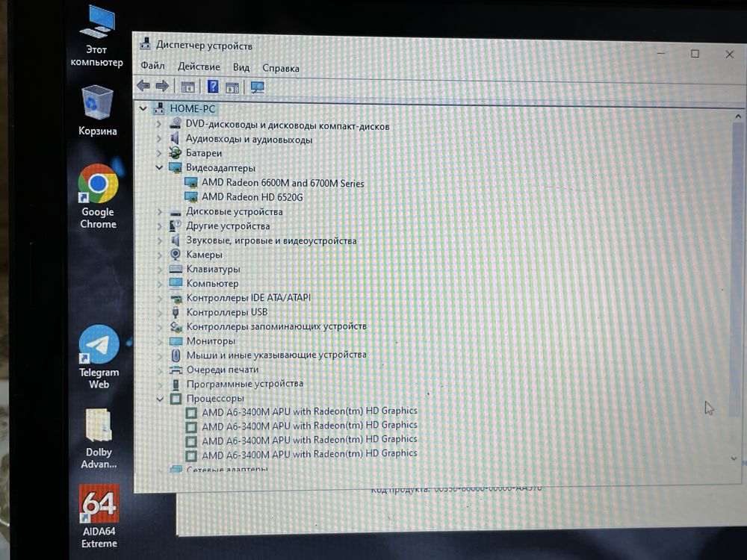The image size is (747, 560).
Task: Select the DVD drive category icon
Action: pyautogui.click(x=176, y=123)
